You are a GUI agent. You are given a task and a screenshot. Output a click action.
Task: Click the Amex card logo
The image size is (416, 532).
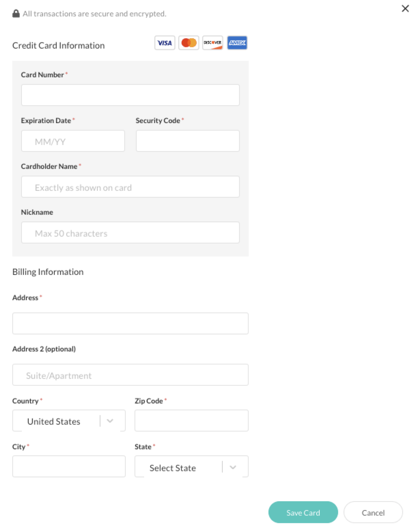pos(237,42)
